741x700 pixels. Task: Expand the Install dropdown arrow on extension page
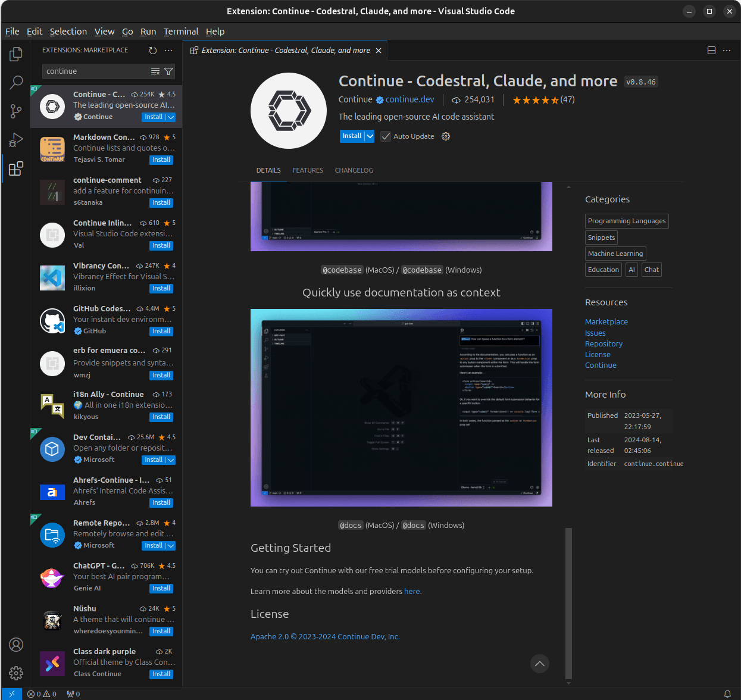[x=370, y=136]
